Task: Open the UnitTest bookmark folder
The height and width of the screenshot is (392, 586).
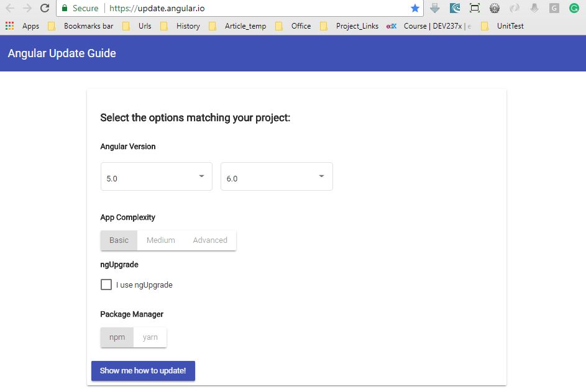Action: click(x=502, y=26)
